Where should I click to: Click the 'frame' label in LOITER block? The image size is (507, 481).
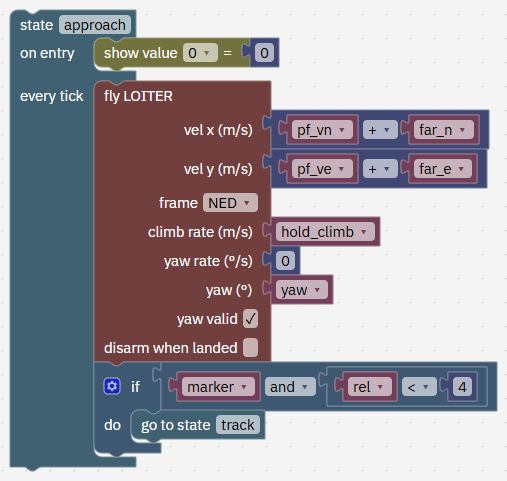click(x=178, y=203)
